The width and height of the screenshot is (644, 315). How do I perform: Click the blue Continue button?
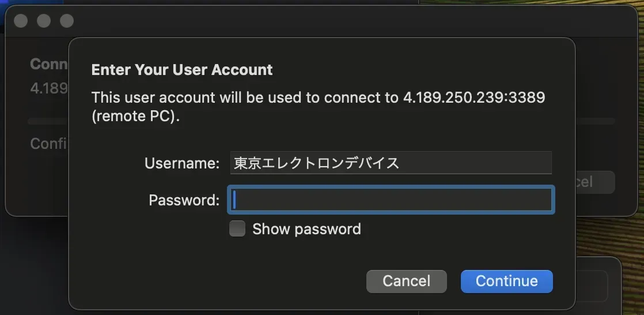tap(506, 281)
